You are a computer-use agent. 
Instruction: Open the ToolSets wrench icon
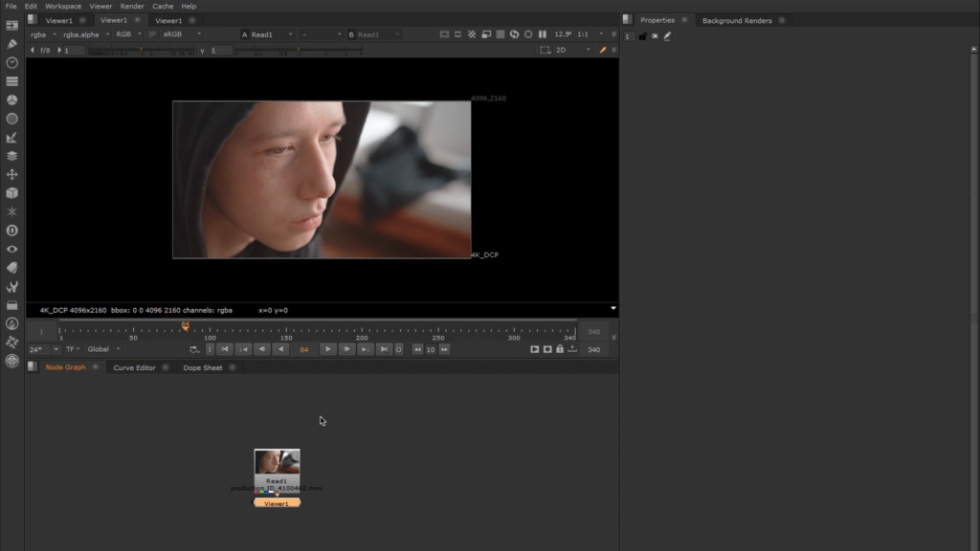tap(11, 287)
